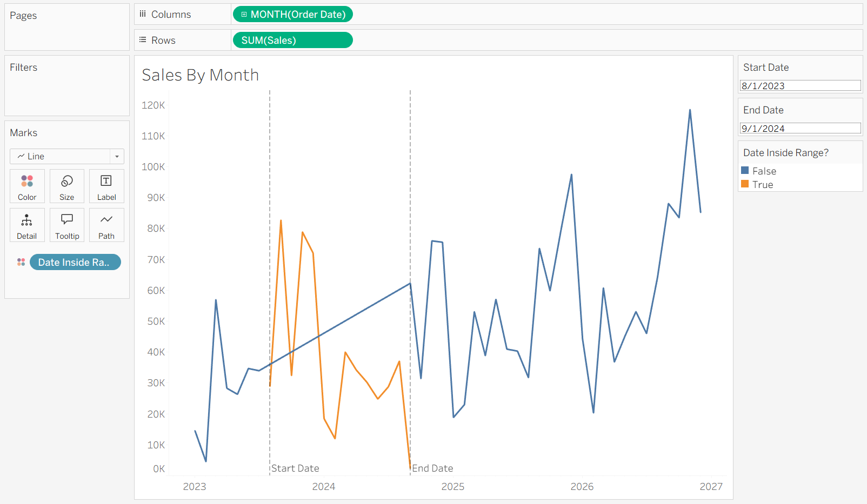Select the Sales By Month title
Screen dimensions: 867x504
[x=201, y=75]
